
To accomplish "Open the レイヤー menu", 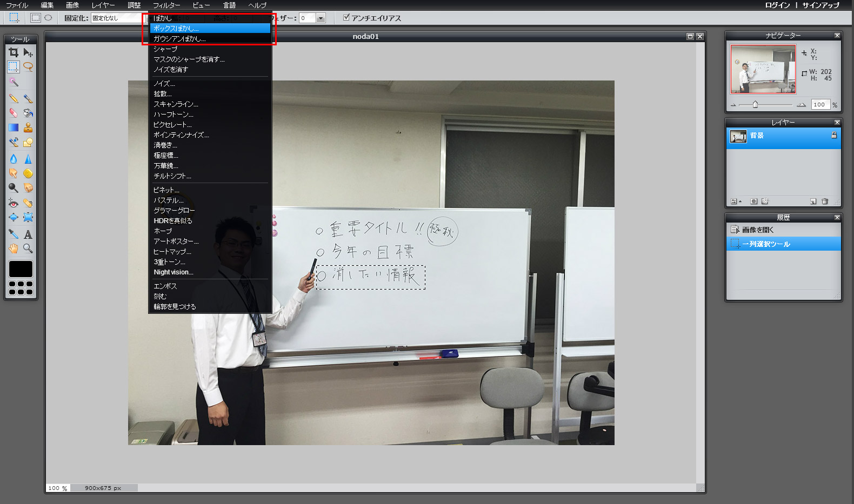I will point(103,5).
